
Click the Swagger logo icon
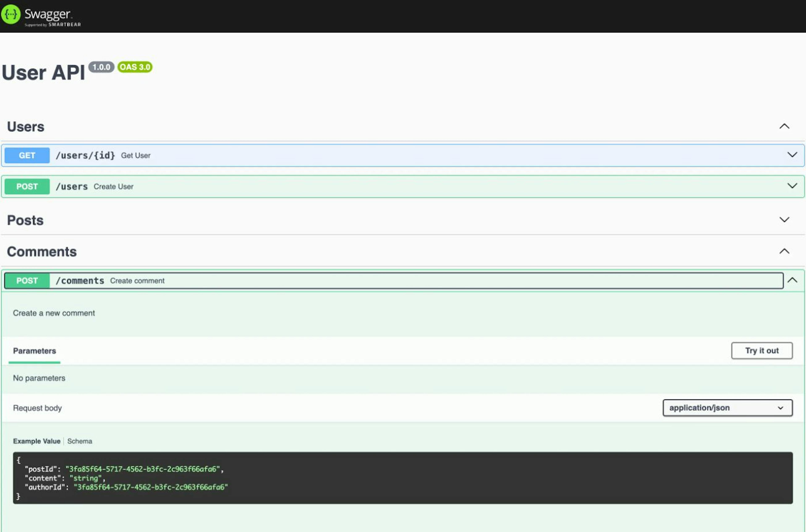click(x=11, y=14)
